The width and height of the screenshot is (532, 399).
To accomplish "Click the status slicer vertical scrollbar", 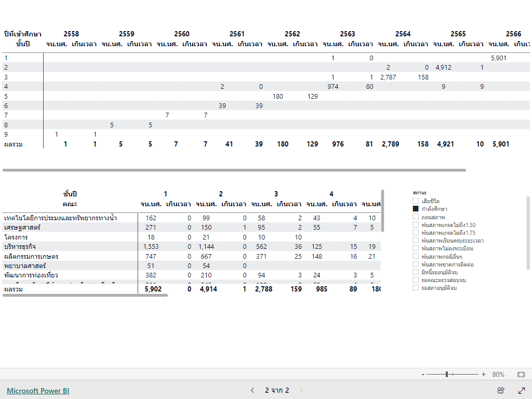I will click(528, 233).
